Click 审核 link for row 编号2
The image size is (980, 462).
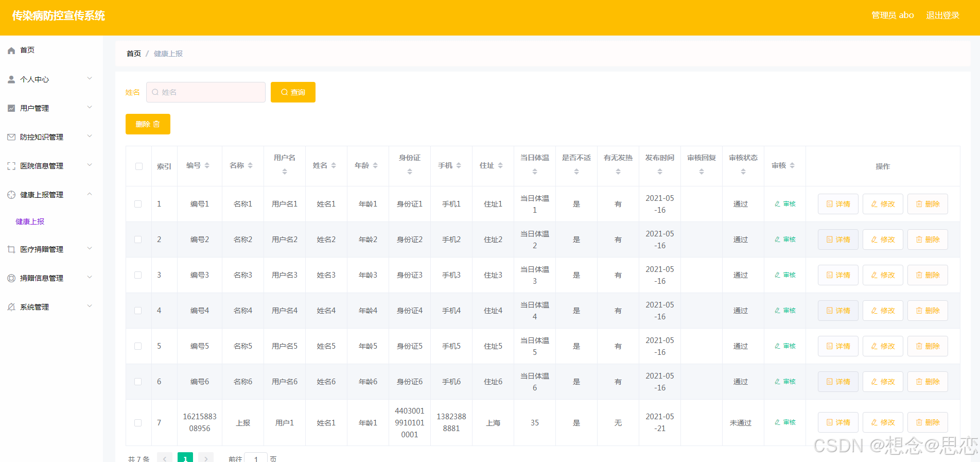click(785, 239)
